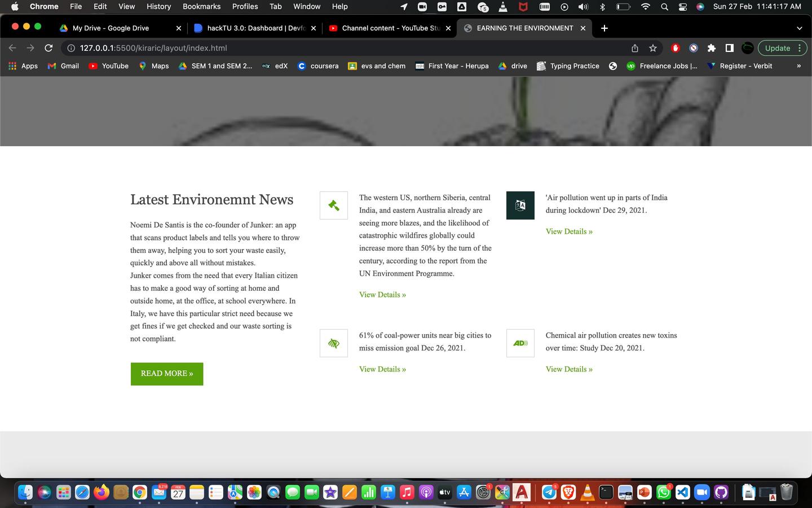Open Visual Studio Code from the dock
This screenshot has width=812, height=508.
click(x=682, y=492)
